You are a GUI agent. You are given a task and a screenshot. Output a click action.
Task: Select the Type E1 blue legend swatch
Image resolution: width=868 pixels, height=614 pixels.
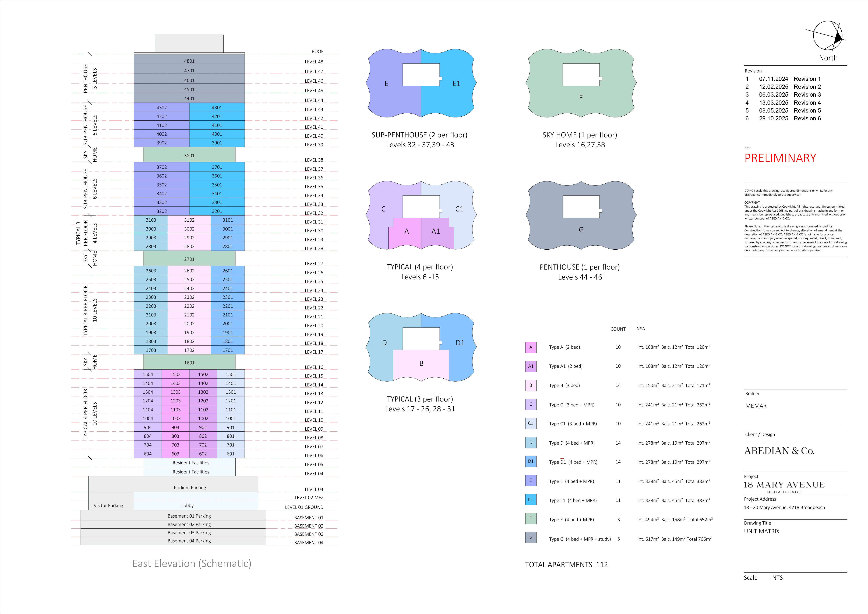(x=530, y=500)
